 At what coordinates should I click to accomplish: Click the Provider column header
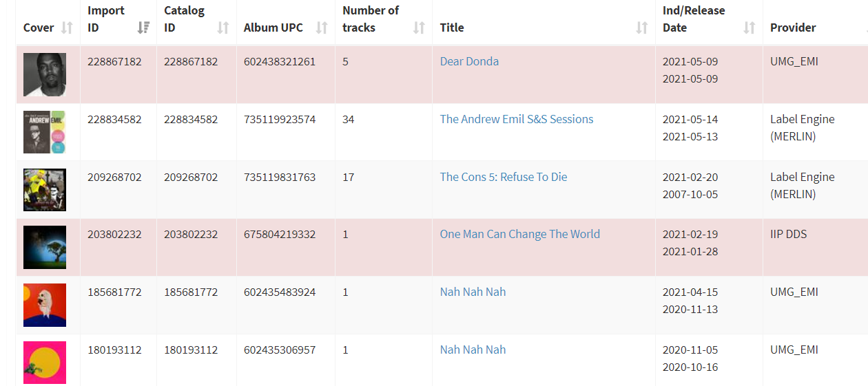793,28
